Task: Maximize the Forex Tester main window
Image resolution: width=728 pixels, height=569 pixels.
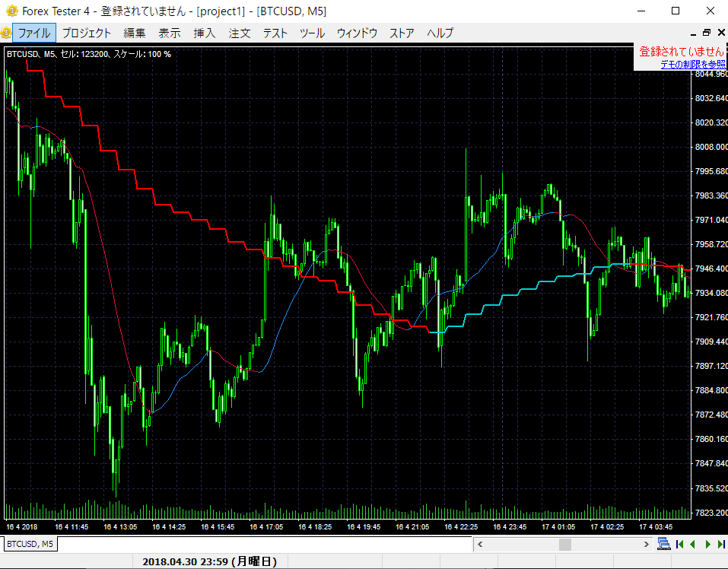Action: tap(676, 11)
